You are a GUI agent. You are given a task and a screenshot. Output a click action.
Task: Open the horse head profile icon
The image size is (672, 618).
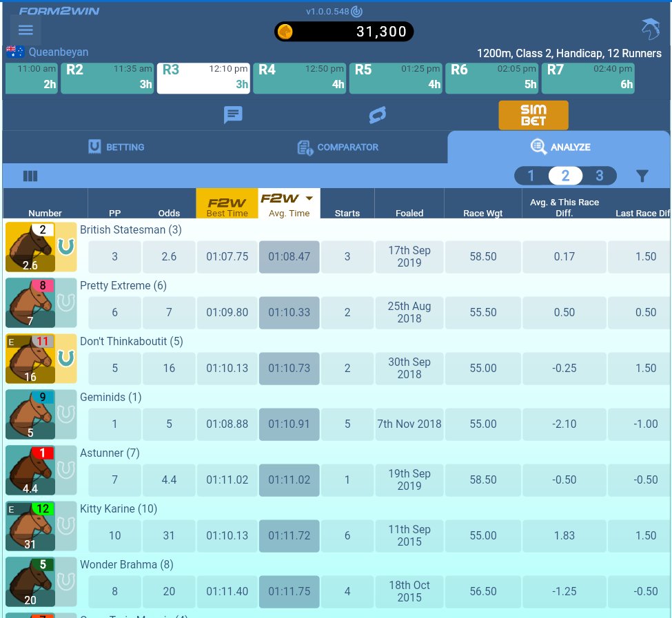click(650, 29)
